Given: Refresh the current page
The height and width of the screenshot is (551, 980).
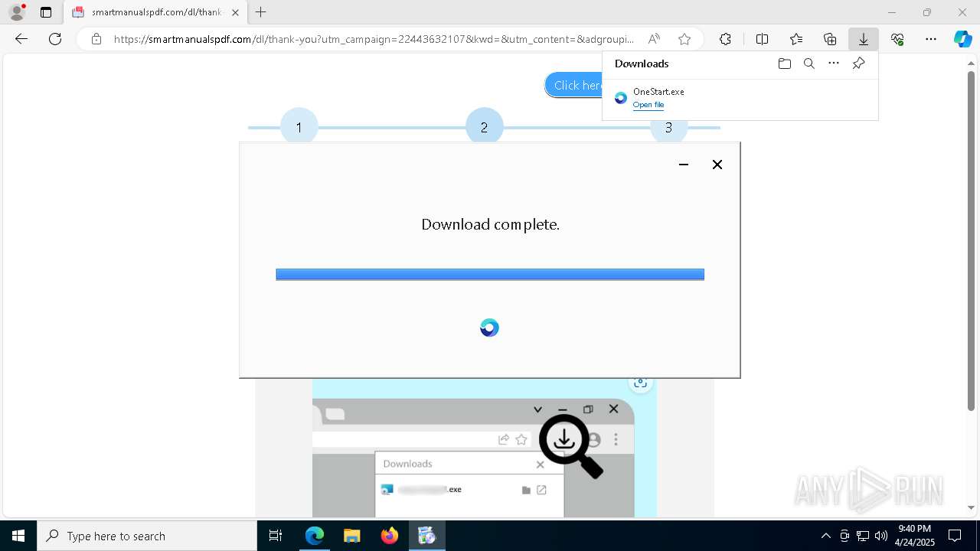Looking at the screenshot, I should 55,39.
